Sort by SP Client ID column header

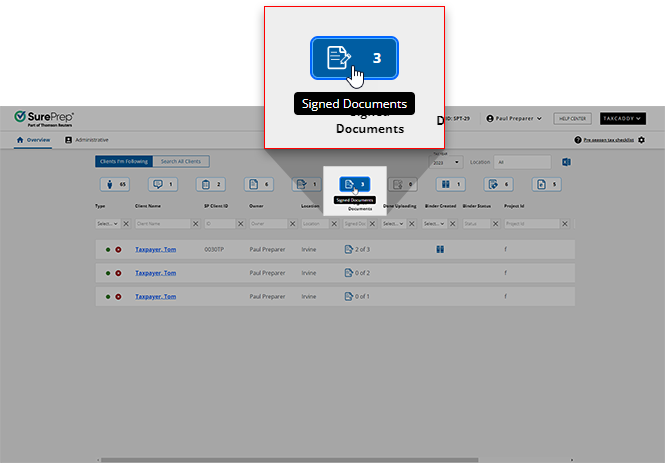216,206
